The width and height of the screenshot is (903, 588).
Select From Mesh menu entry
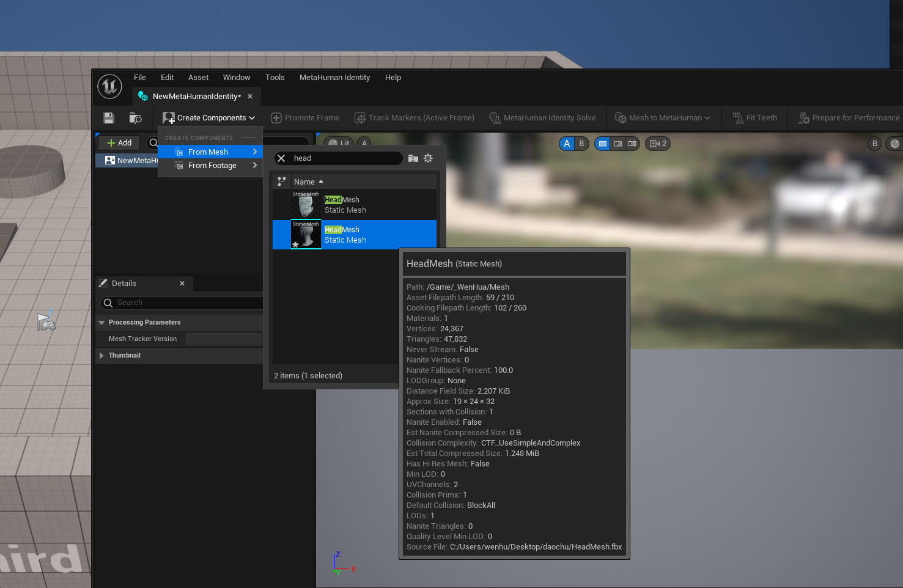(210, 152)
